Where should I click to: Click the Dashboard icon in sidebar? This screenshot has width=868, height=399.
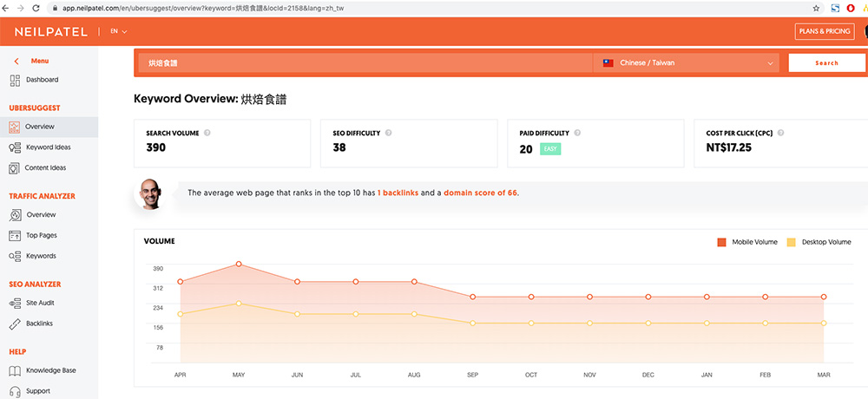click(x=15, y=81)
